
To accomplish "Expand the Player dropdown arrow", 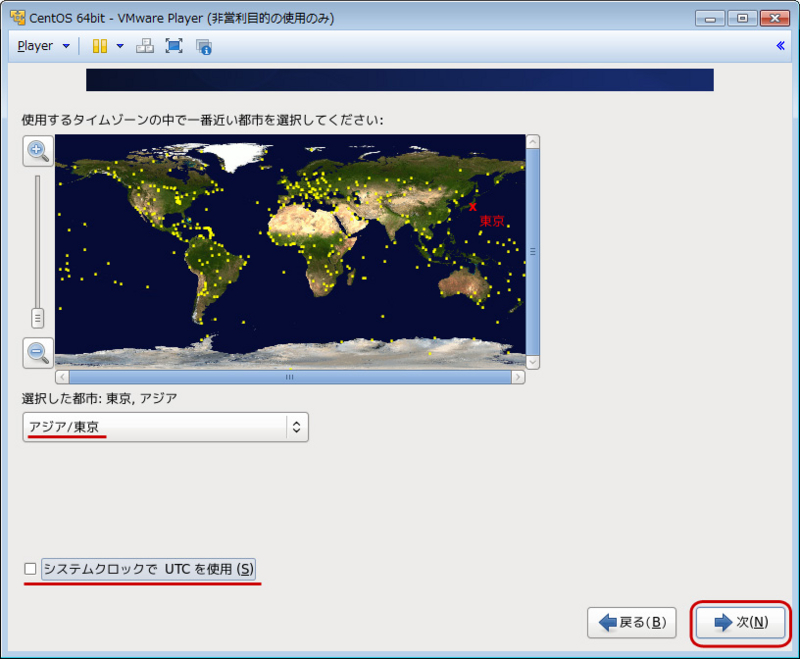I will click(x=64, y=45).
